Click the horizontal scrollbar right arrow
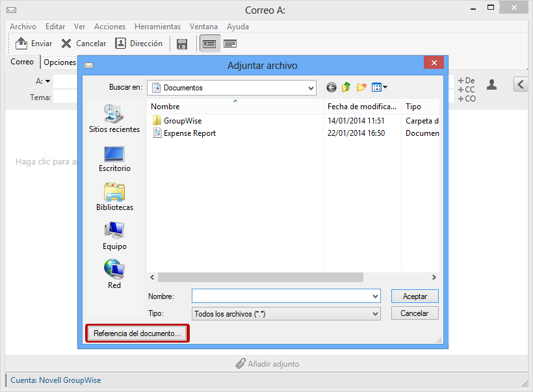This screenshot has height=392, width=533. [434, 278]
